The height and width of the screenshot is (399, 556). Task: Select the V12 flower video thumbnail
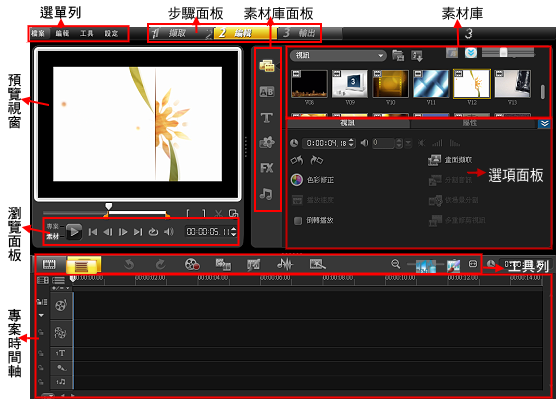[x=472, y=84]
